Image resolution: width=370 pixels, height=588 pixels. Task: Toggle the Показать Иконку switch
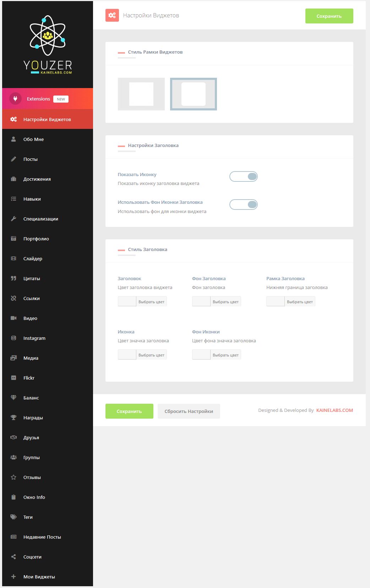point(243,176)
